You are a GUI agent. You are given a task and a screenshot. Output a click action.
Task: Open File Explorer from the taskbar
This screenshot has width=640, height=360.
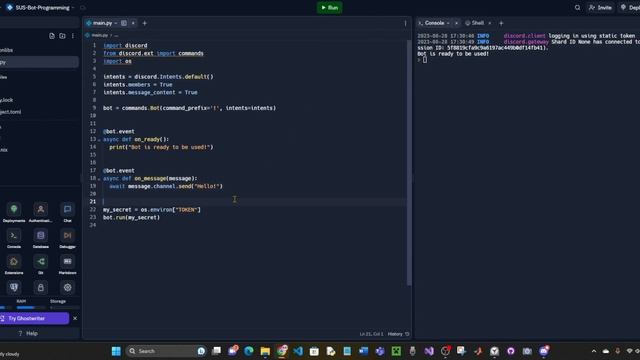pyautogui.click(x=265, y=351)
